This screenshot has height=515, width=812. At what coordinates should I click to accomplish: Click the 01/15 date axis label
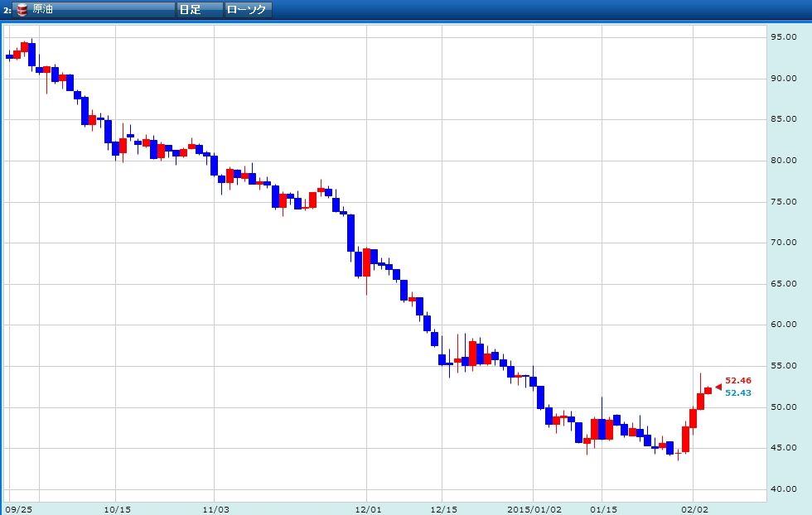602,508
